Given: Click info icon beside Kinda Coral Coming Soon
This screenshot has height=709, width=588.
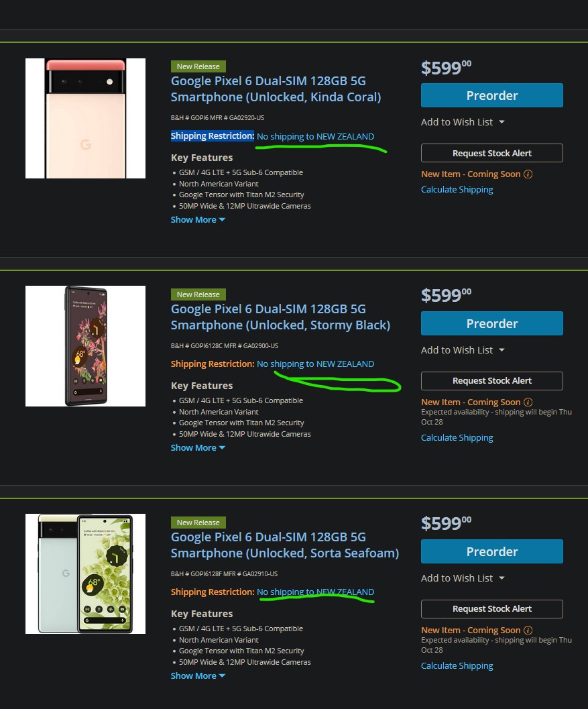Looking at the screenshot, I should (528, 174).
